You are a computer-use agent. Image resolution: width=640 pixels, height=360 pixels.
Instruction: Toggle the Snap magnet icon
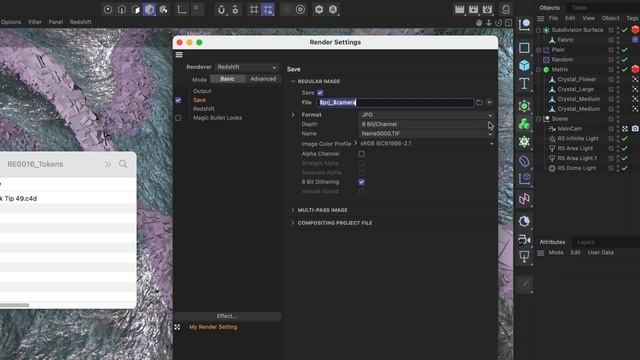pyautogui.click(x=221, y=9)
